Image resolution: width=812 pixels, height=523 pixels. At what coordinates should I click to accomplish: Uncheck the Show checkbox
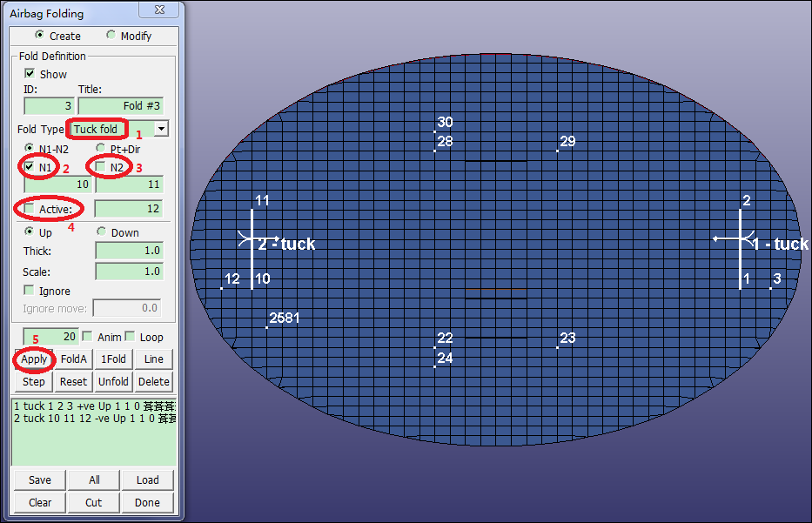(x=30, y=74)
